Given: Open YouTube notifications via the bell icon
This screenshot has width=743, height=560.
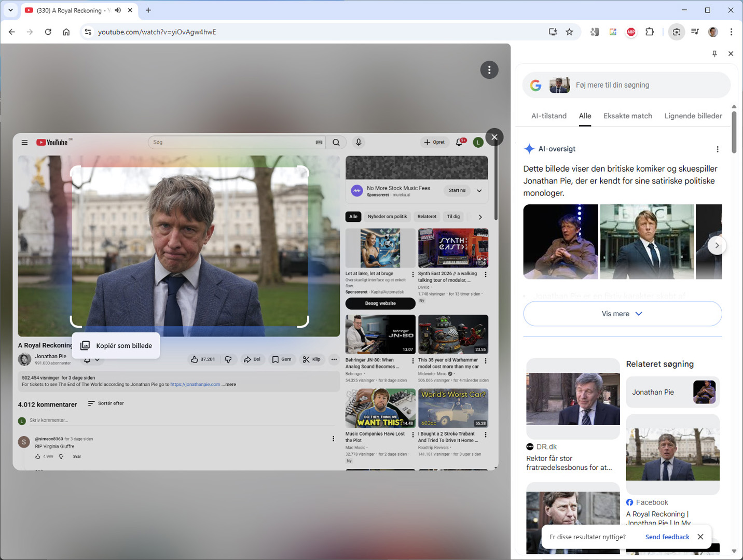Looking at the screenshot, I should pyautogui.click(x=459, y=142).
